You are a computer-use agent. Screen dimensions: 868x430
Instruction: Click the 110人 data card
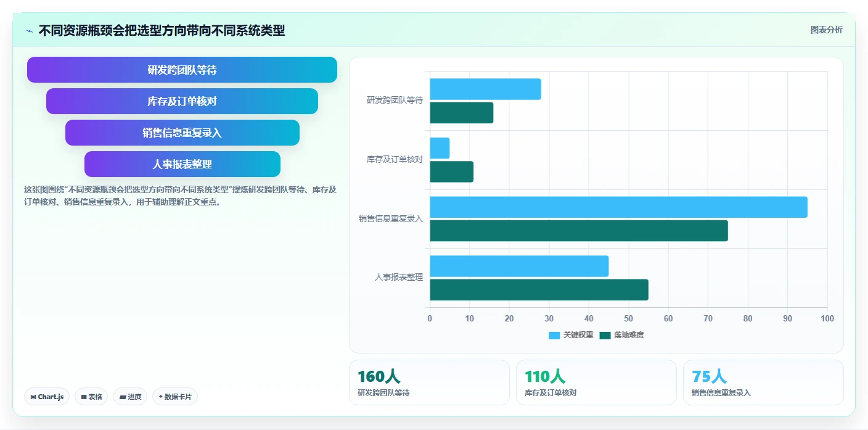(596, 382)
